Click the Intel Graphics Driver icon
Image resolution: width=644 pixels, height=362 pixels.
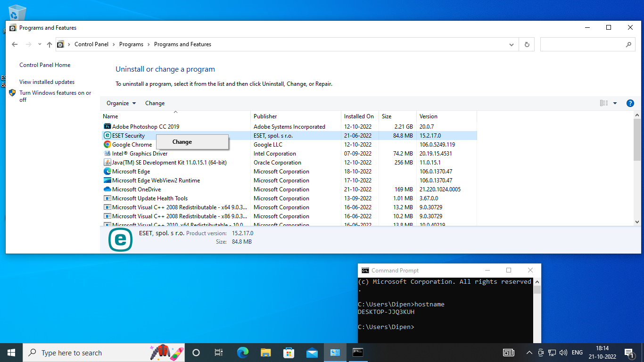tap(107, 153)
